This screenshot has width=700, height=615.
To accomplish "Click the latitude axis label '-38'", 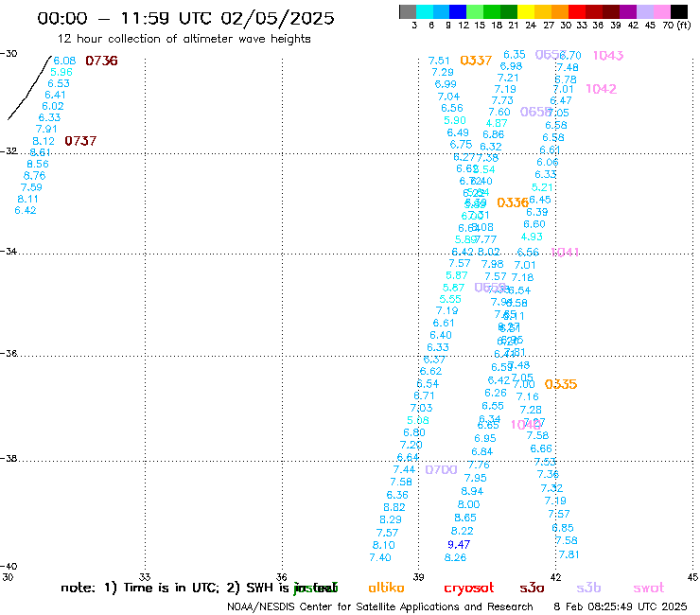I will [x=9, y=458].
